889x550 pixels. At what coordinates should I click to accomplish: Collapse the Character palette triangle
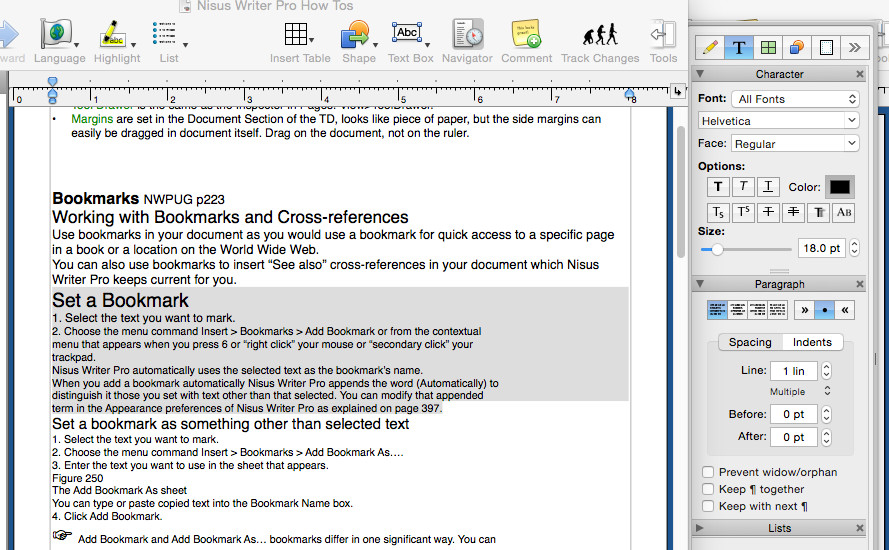[700, 74]
